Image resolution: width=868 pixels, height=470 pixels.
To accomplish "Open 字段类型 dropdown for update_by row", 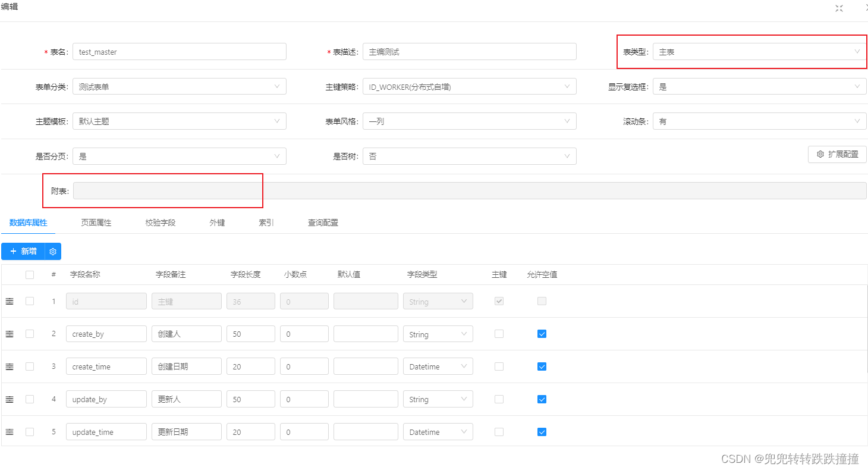I will (438, 399).
